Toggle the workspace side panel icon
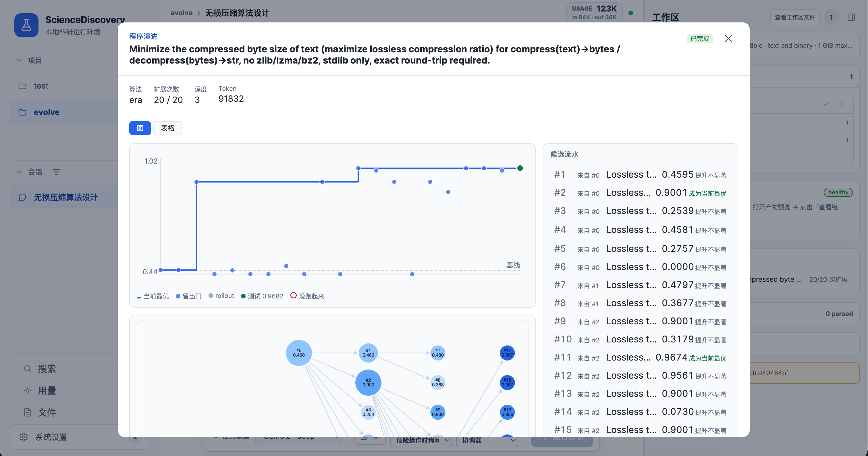 (851, 17)
